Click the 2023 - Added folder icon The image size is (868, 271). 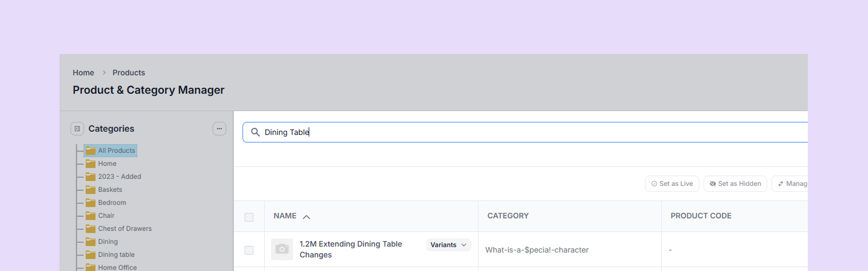pyautogui.click(x=91, y=177)
